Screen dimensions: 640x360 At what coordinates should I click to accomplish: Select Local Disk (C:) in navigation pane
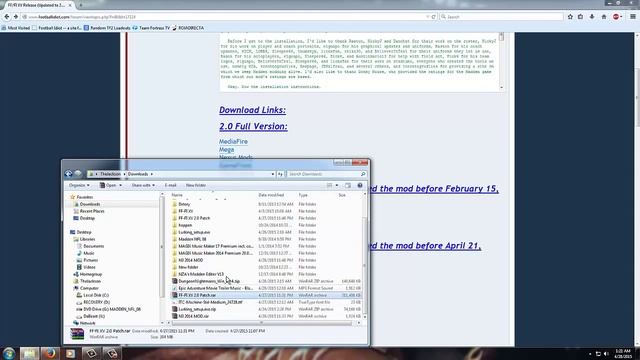96,295
